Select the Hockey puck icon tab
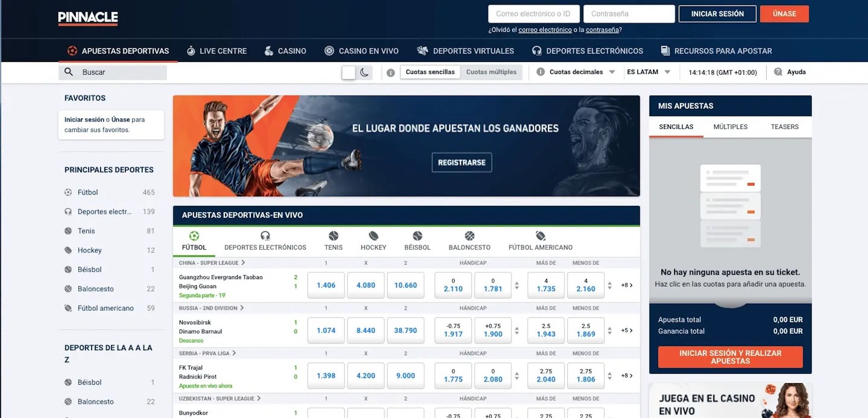 coord(373,236)
